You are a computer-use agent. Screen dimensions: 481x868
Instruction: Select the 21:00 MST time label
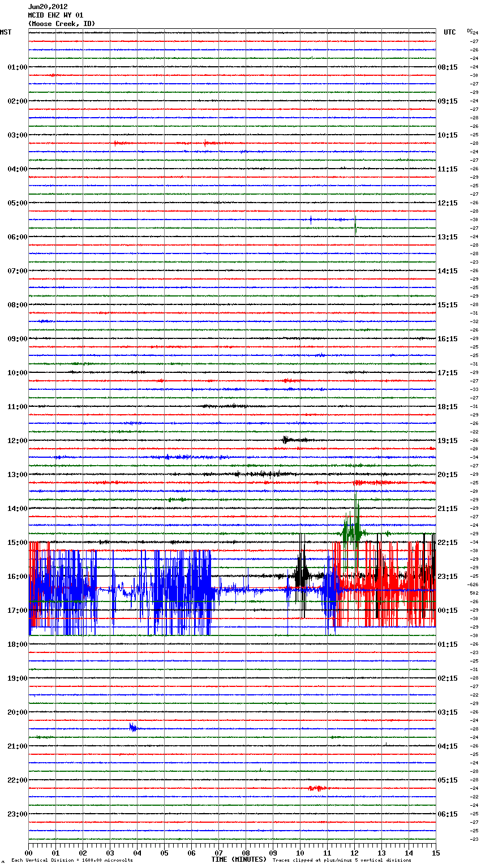(18, 746)
